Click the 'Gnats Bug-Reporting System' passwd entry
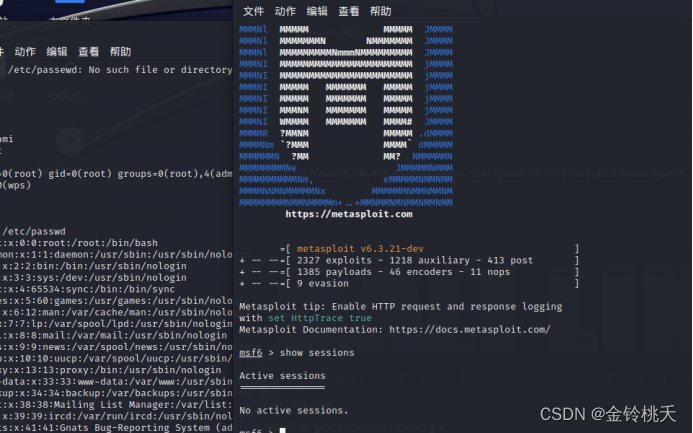The width and height of the screenshot is (693, 433). 116,428
